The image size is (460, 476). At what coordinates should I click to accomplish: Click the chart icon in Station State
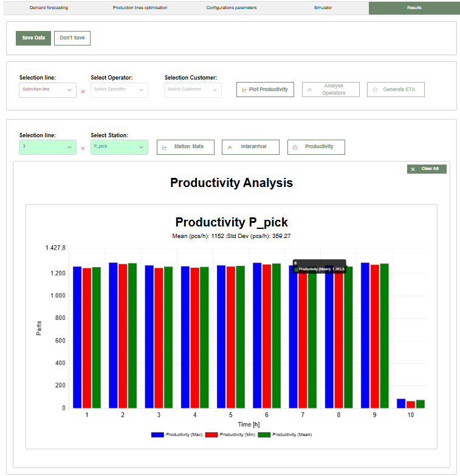pos(165,148)
